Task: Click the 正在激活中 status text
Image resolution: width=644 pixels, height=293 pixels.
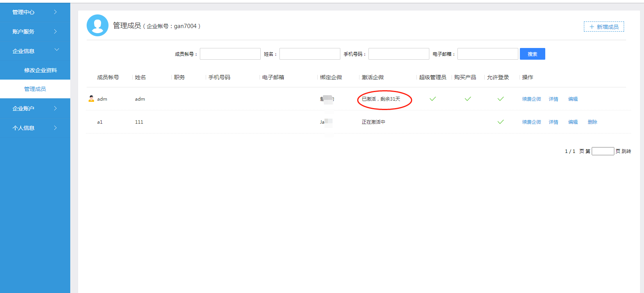Action: tap(374, 122)
